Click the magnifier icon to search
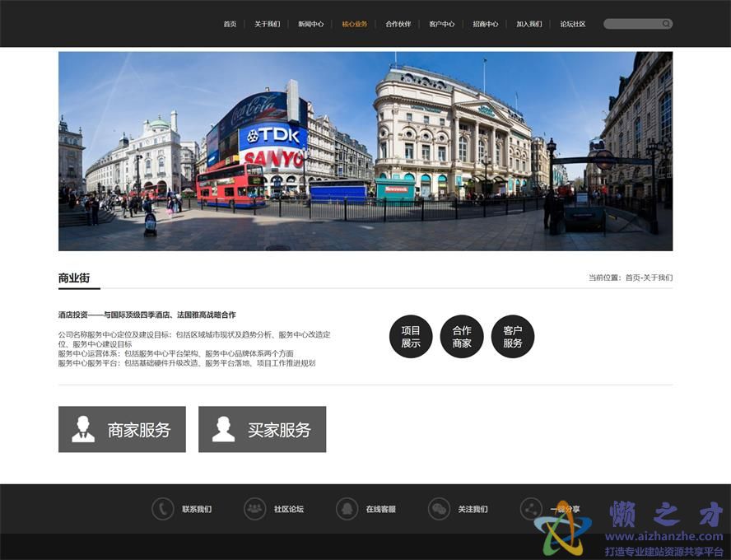Image resolution: width=731 pixels, height=560 pixels. 666,23
